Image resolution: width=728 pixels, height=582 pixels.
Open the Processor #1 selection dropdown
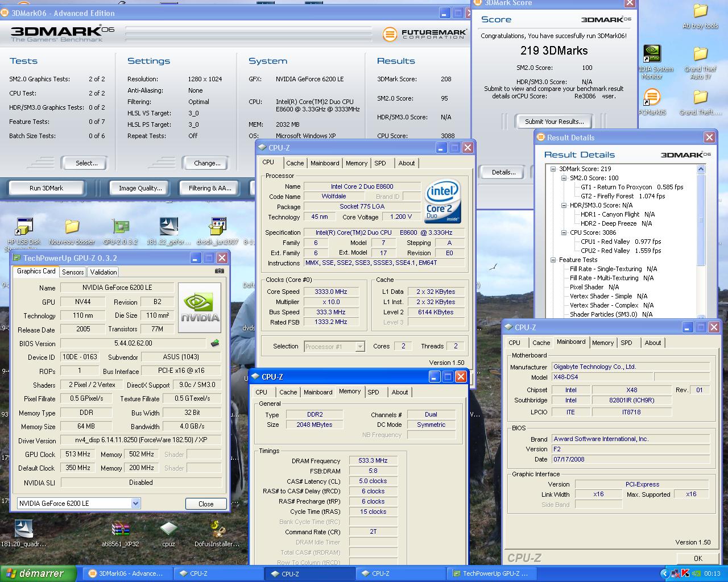pos(359,346)
